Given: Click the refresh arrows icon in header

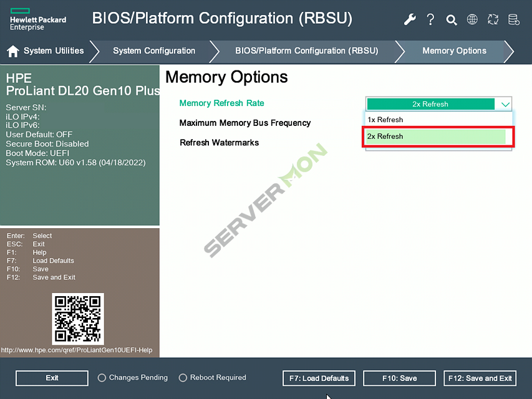Looking at the screenshot, I should click(493, 19).
